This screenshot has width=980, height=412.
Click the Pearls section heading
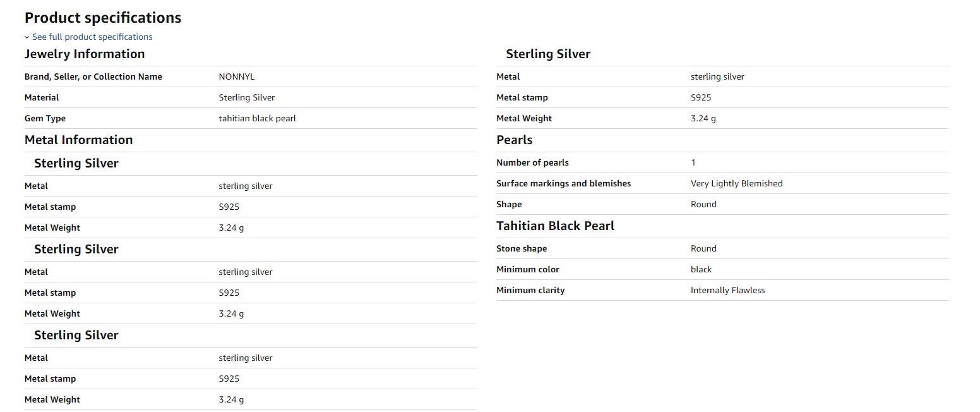[515, 140]
